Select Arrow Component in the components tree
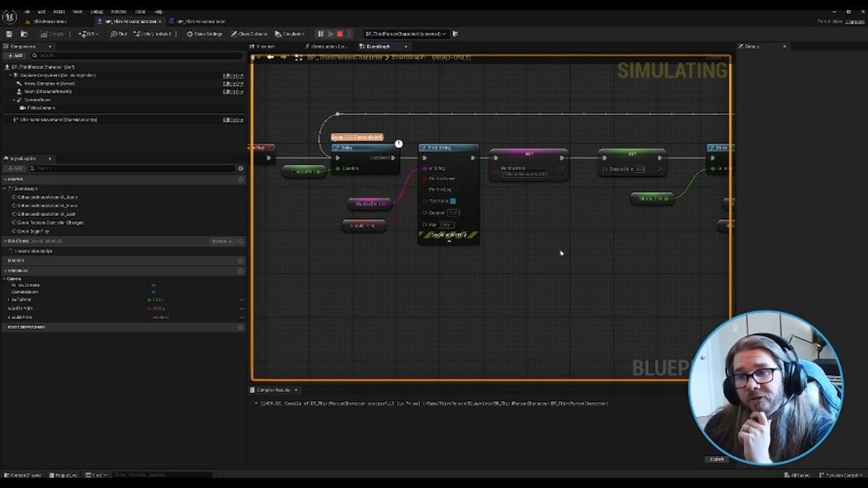 50,83
